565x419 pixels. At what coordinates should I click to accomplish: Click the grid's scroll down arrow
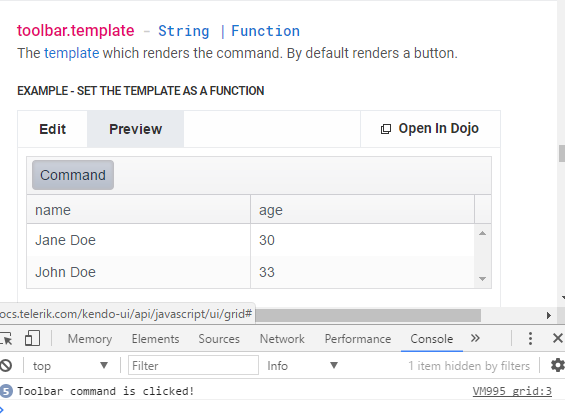click(x=482, y=279)
